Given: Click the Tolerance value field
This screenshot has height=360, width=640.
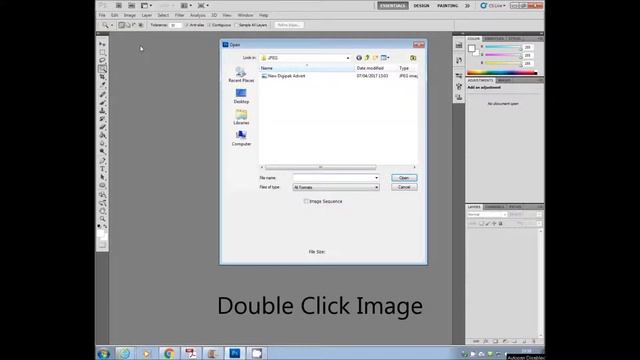Looking at the screenshot, I should click(x=175, y=25).
